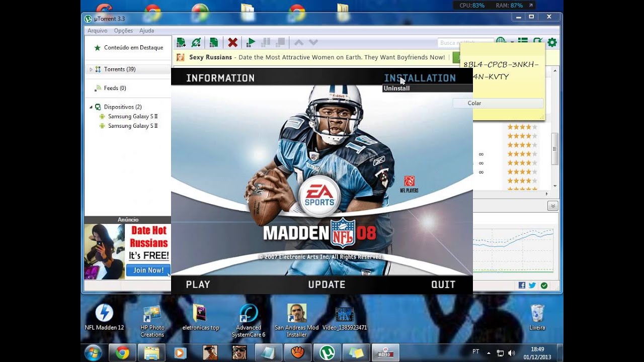The height and width of the screenshot is (362, 644).
Task: Click the collapse chevron above the graph
Action: click(x=552, y=206)
